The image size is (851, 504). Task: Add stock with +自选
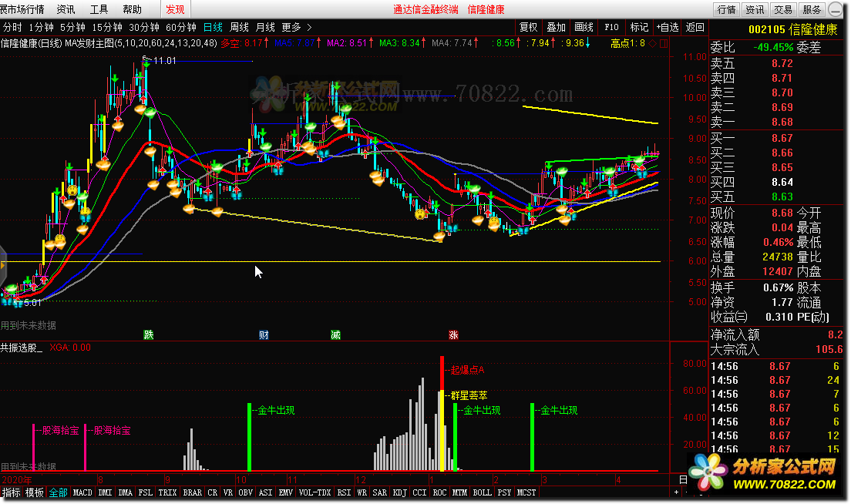(667, 27)
